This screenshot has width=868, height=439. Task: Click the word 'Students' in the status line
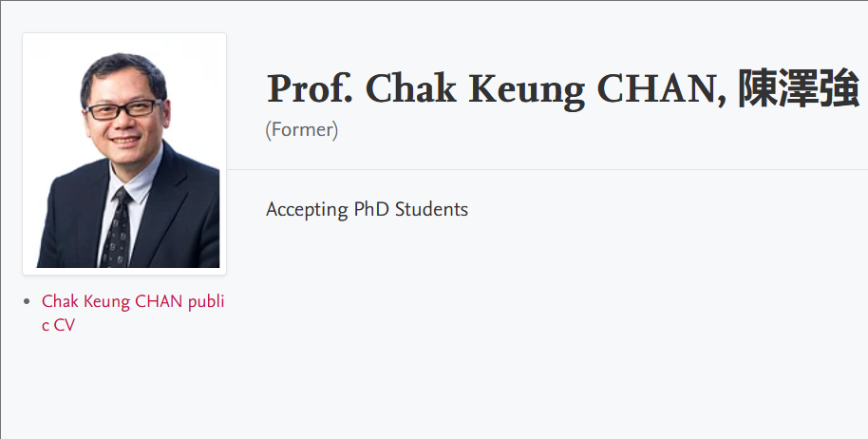[x=431, y=209]
